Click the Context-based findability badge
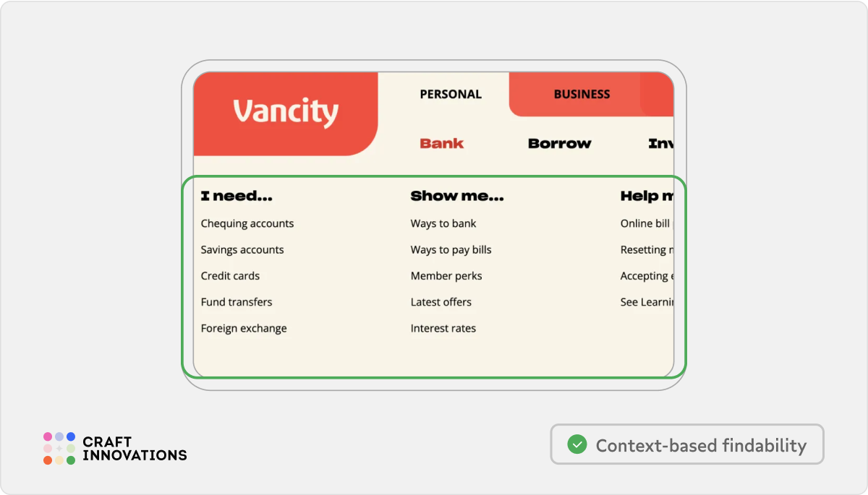Image resolution: width=868 pixels, height=495 pixels. coord(686,444)
